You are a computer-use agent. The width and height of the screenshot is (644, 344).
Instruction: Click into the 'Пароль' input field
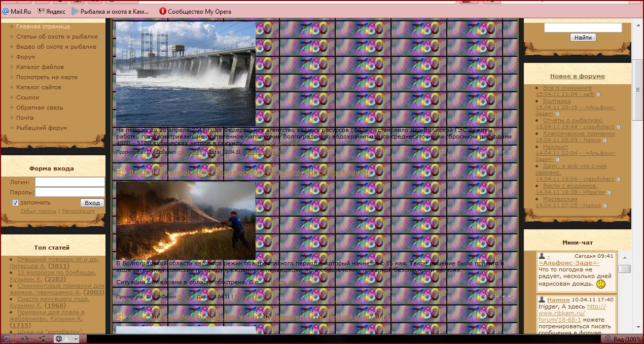[x=70, y=192]
